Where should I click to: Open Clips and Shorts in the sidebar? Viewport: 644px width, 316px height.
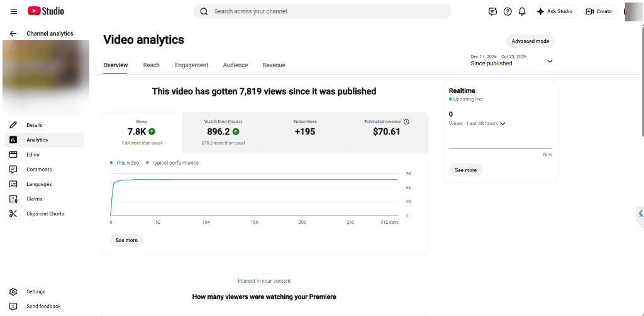(45, 214)
